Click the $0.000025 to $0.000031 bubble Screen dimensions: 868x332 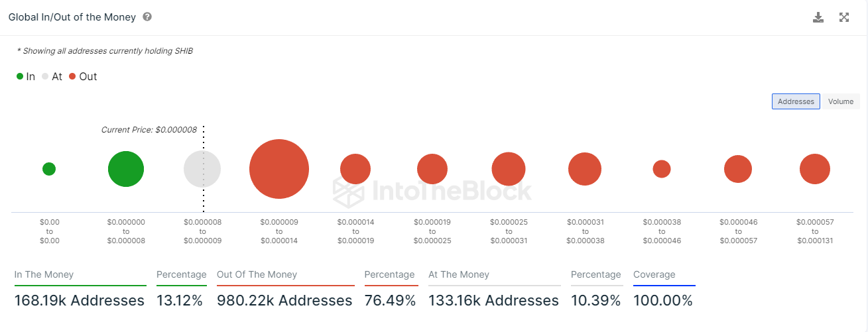(x=509, y=169)
